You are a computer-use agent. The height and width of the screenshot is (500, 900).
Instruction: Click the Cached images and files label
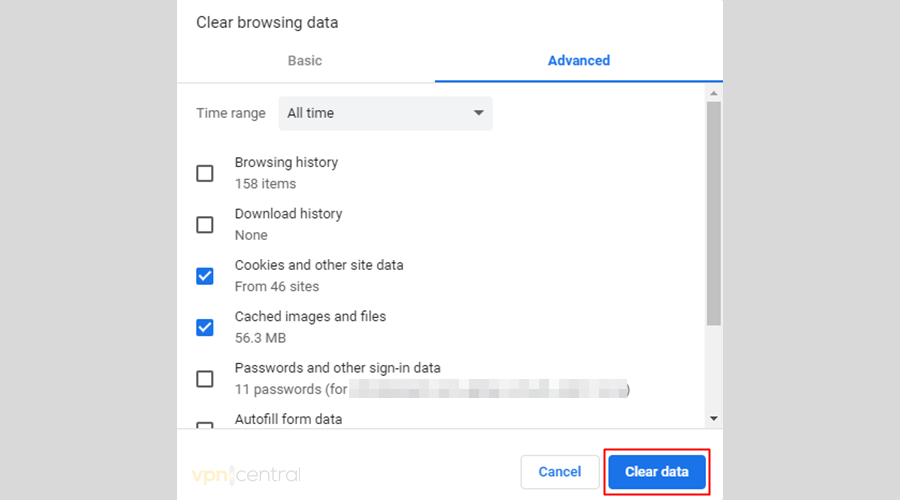(x=310, y=316)
